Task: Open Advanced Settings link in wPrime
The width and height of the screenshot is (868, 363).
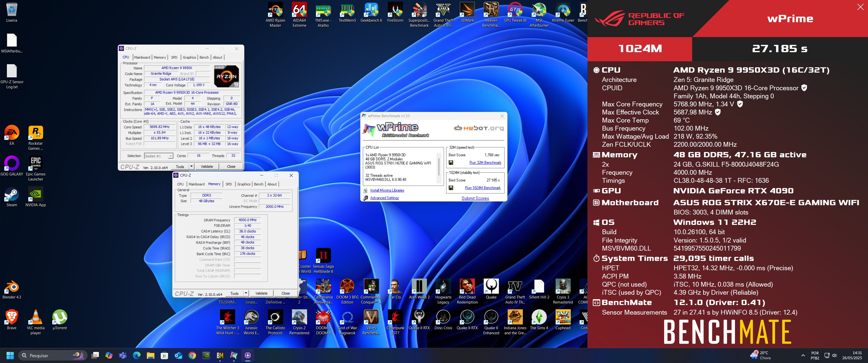Action: pos(385,198)
